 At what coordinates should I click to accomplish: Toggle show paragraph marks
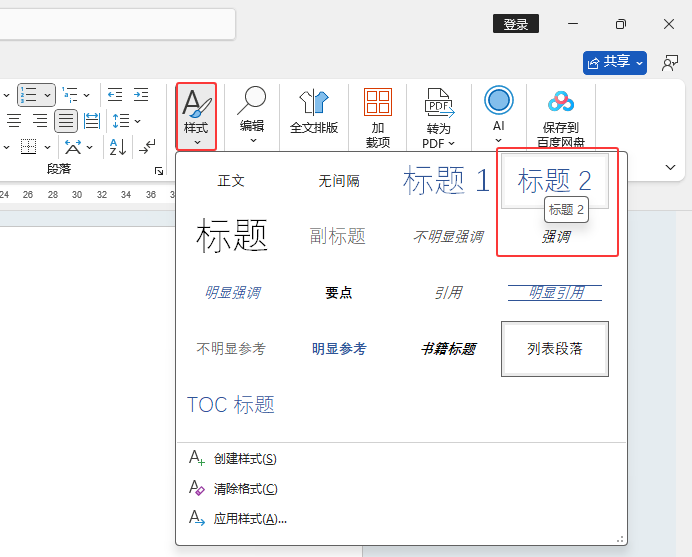click(x=147, y=147)
